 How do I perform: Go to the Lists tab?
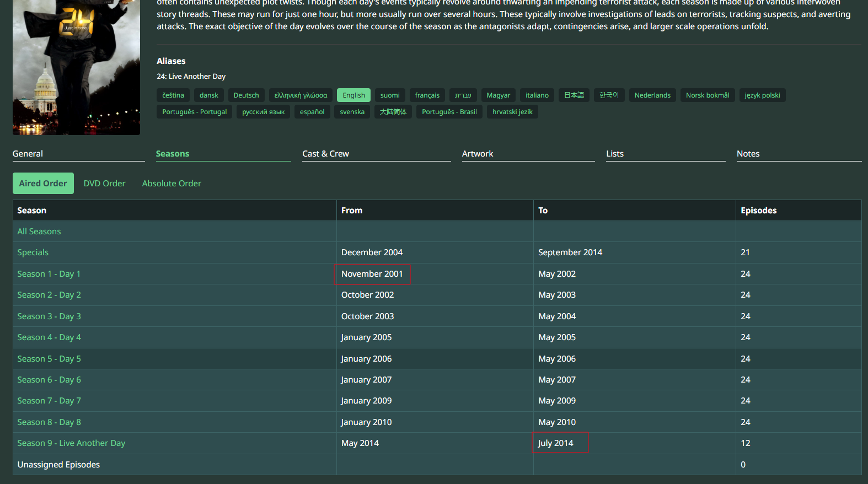[615, 154]
